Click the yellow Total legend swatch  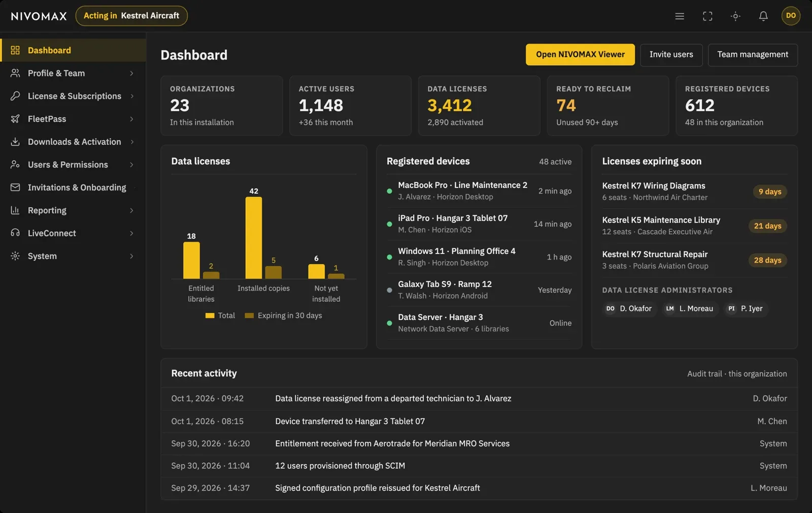click(x=210, y=316)
